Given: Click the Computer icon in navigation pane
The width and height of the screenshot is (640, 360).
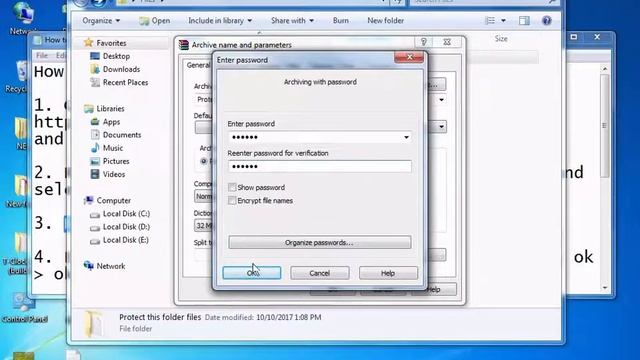Looking at the screenshot, I should pyautogui.click(x=88, y=200).
